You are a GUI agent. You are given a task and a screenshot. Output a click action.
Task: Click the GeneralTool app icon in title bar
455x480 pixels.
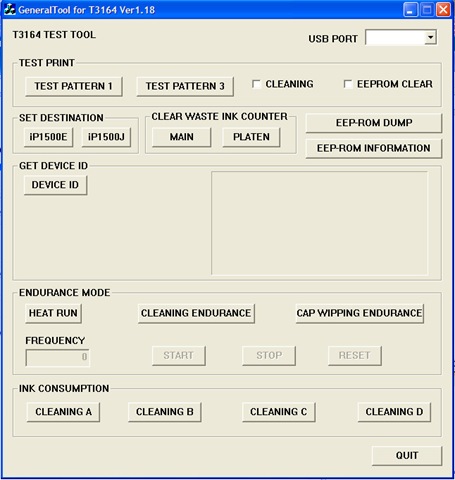click(x=9, y=9)
